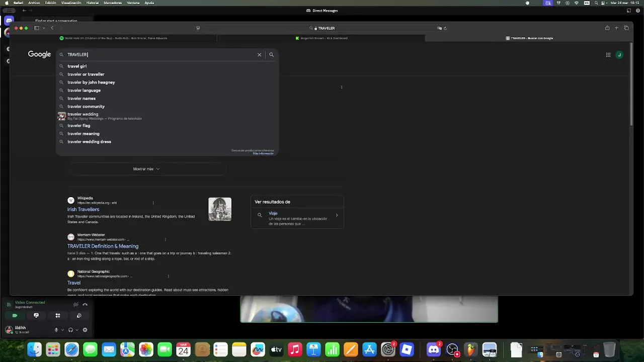This screenshot has width=644, height=362.
Task: Open options menu for Merriam-Webster result
Action: click(x=165, y=240)
